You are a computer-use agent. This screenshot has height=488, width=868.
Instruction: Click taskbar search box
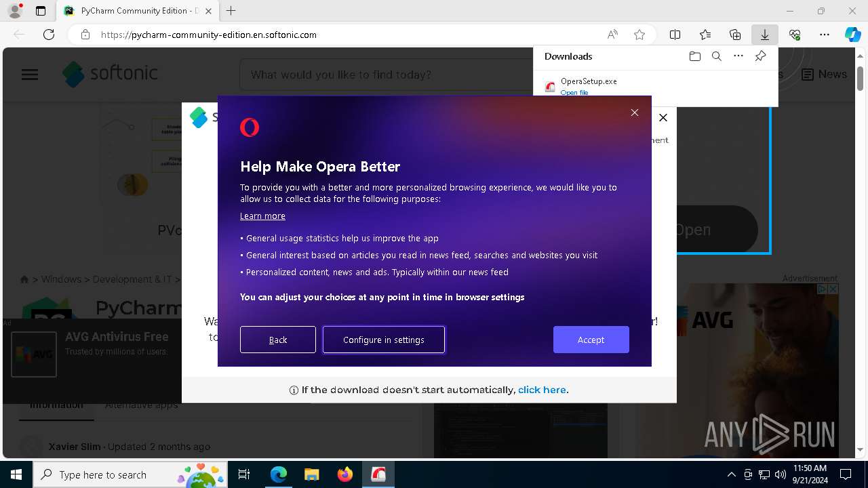[x=131, y=474]
